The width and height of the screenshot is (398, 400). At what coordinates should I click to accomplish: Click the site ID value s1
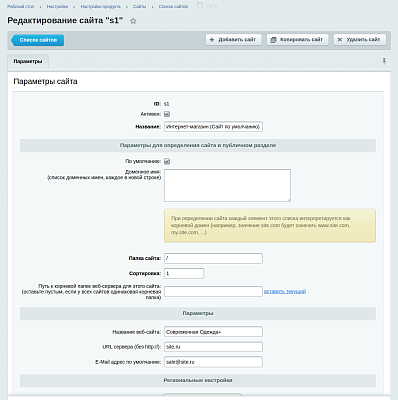[x=166, y=104]
